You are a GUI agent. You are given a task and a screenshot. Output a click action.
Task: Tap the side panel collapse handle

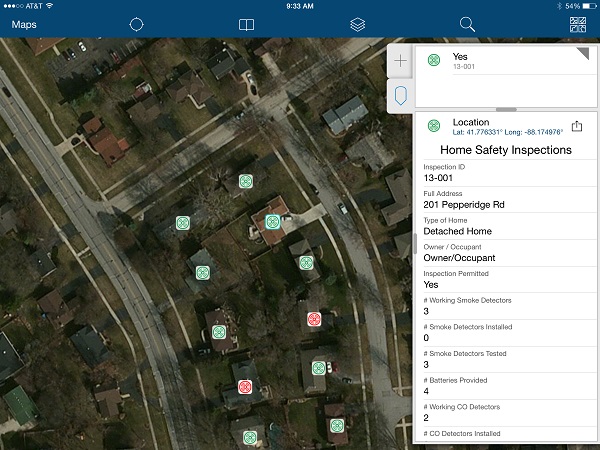click(415, 244)
